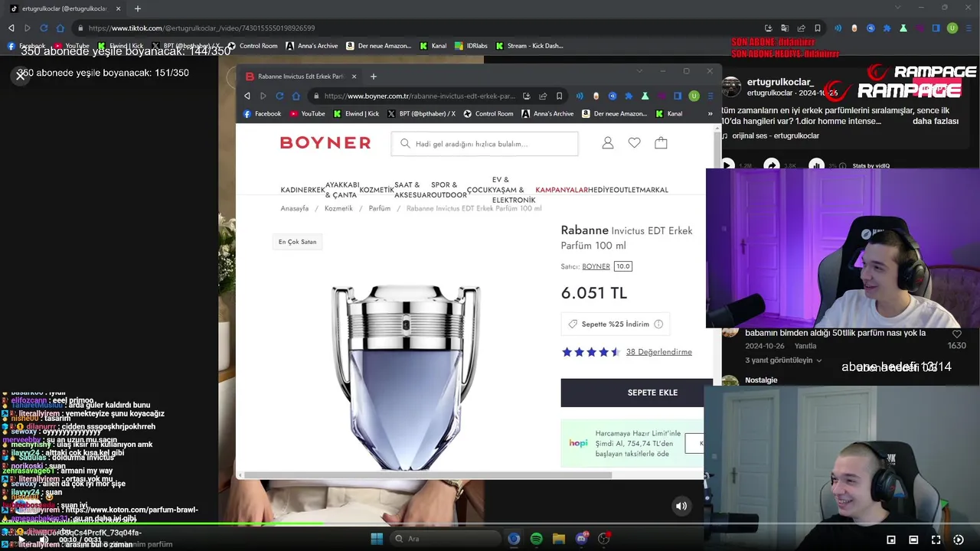980x551 pixels.
Task: Open browser menu in Boyner window
Action: click(710, 96)
